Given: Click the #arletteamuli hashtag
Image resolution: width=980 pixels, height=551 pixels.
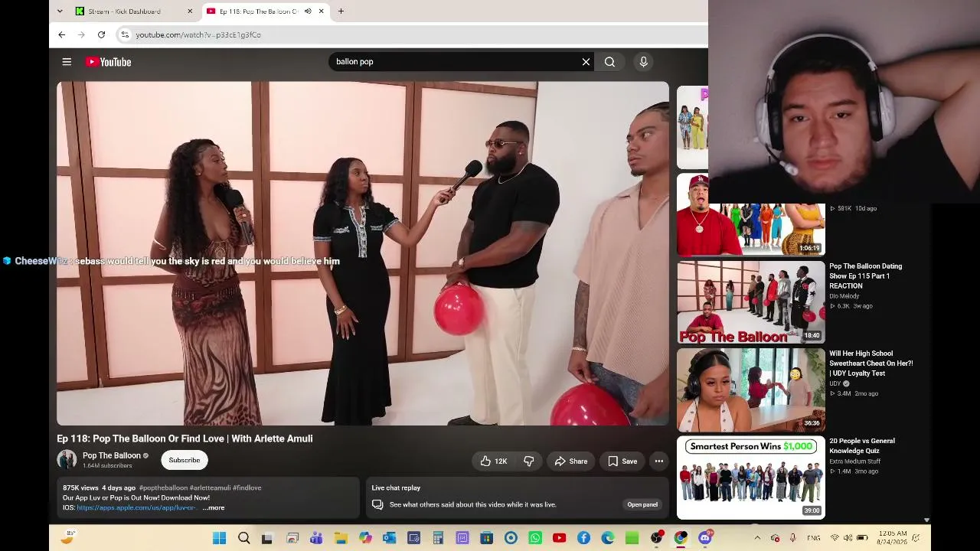Looking at the screenshot, I should pyautogui.click(x=210, y=487).
